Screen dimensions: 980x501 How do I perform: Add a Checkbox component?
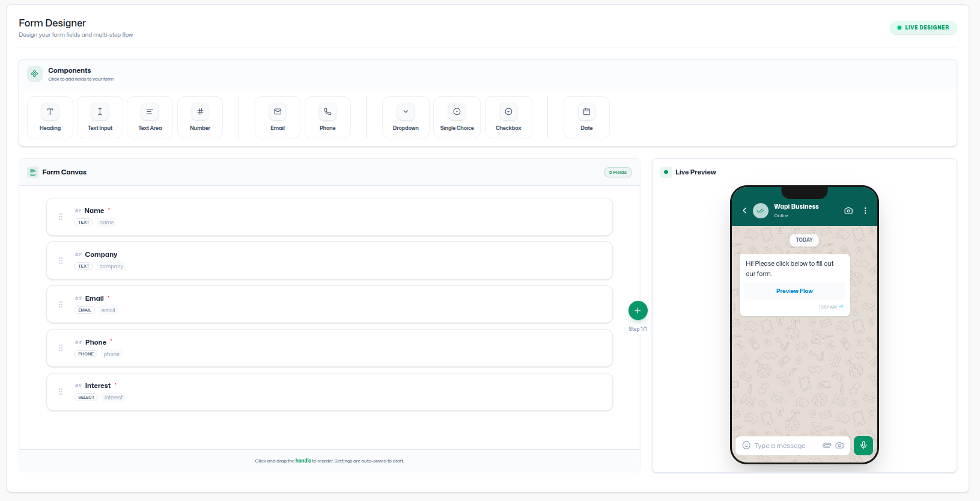(x=508, y=117)
